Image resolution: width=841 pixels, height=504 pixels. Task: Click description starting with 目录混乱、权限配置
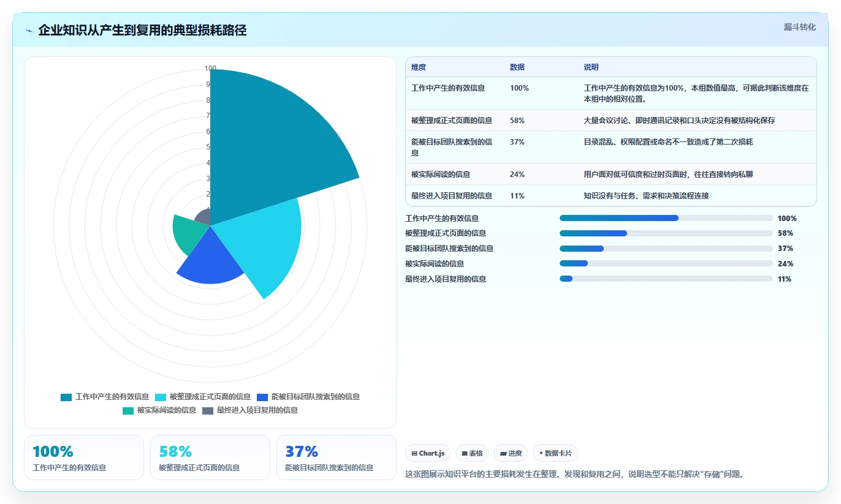(x=668, y=142)
